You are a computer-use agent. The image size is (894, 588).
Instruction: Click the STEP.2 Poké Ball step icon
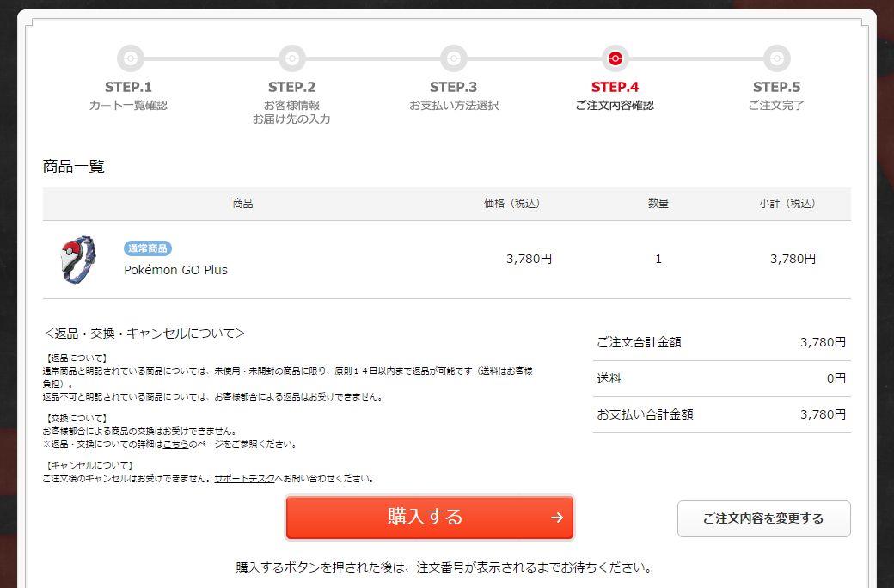(x=292, y=58)
